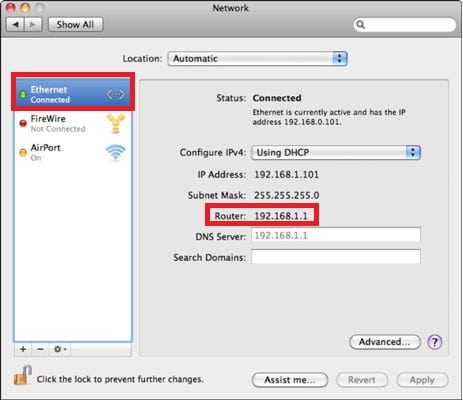Click the green Ethernet status dot

[x=23, y=95]
